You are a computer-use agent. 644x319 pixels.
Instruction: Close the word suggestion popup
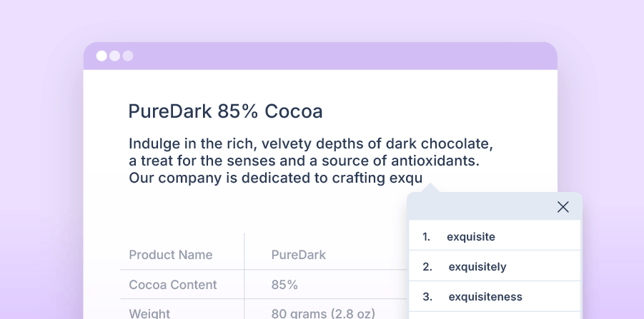point(563,207)
